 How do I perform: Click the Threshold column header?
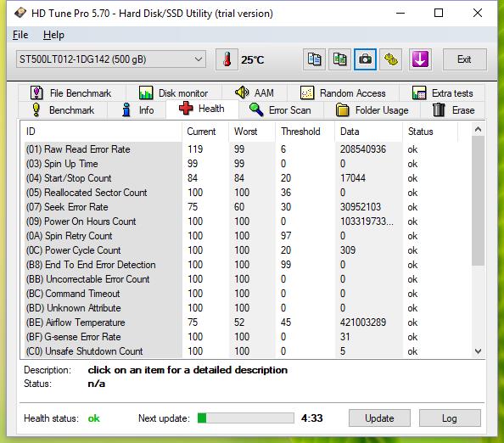(305, 132)
